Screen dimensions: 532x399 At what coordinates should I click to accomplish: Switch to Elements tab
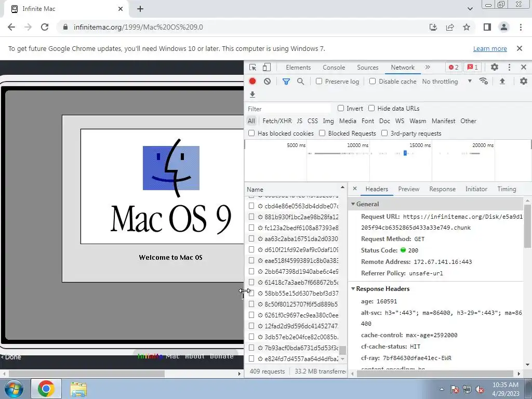[298, 67]
